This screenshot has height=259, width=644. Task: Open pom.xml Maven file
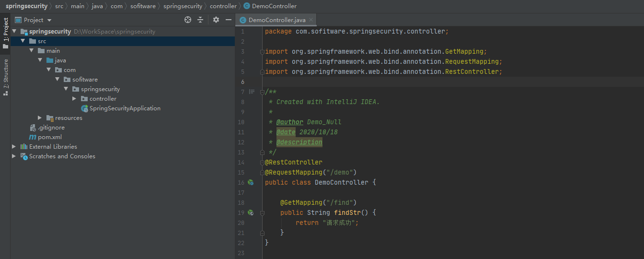tap(50, 137)
